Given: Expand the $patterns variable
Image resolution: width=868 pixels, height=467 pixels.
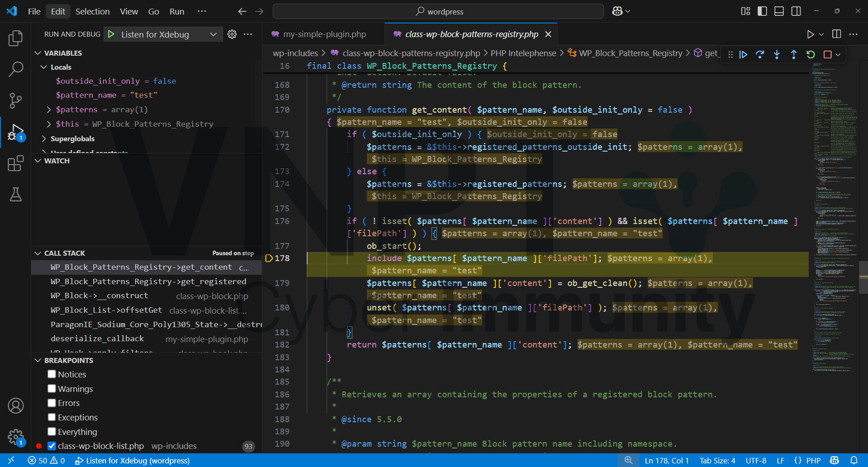Looking at the screenshot, I should [49, 110].
